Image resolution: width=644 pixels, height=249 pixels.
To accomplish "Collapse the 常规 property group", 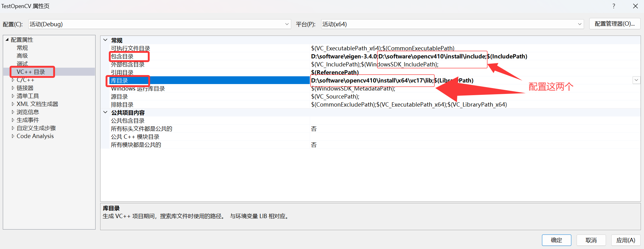I will tap(105, 40).
